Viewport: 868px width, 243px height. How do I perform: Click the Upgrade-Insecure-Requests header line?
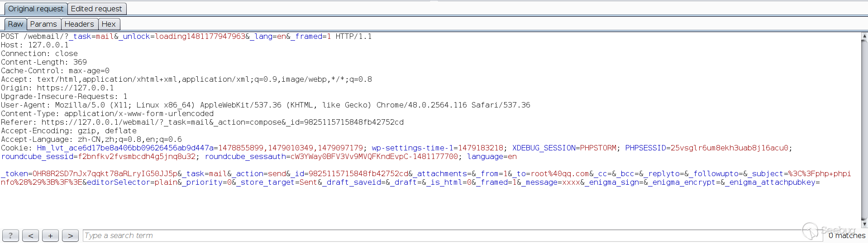pyautogui.click(x=64, y=96)
